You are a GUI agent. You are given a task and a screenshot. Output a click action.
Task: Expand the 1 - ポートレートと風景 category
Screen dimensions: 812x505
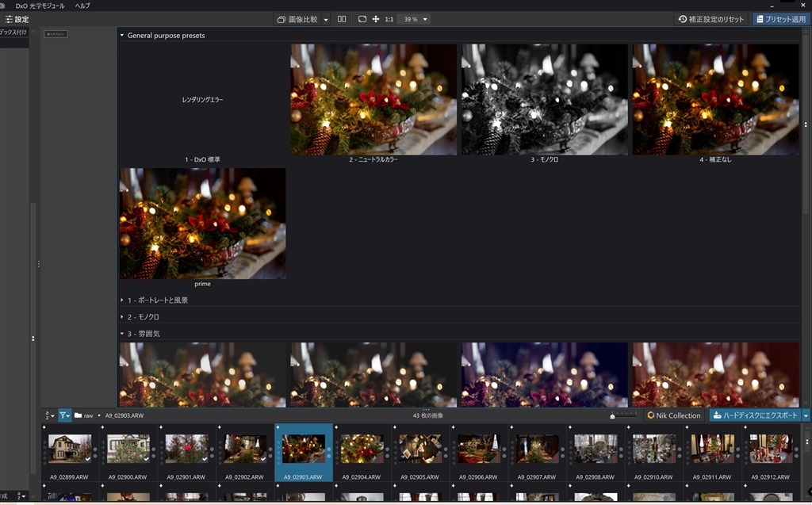coord(122,300)
